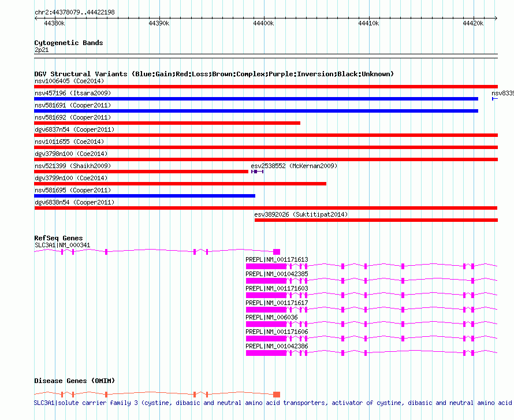
Task: Click the small purple esv2538552 inversion glyph
Action: coord(258,172)
